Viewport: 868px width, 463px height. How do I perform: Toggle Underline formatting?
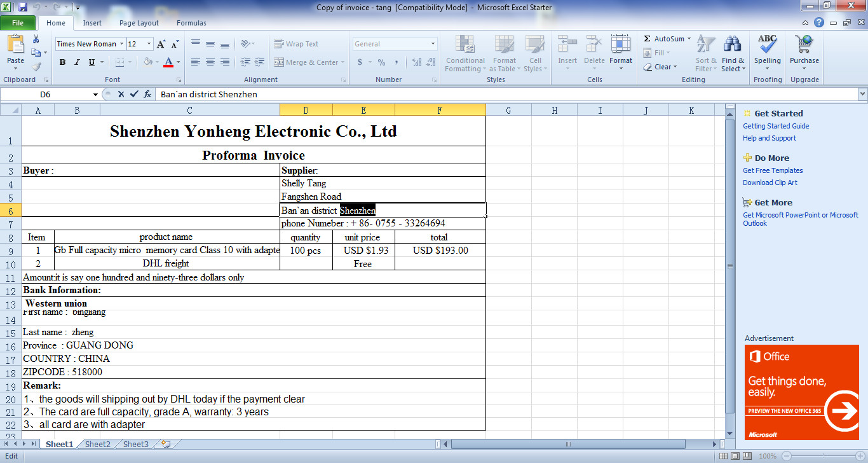tap(92, 62)
